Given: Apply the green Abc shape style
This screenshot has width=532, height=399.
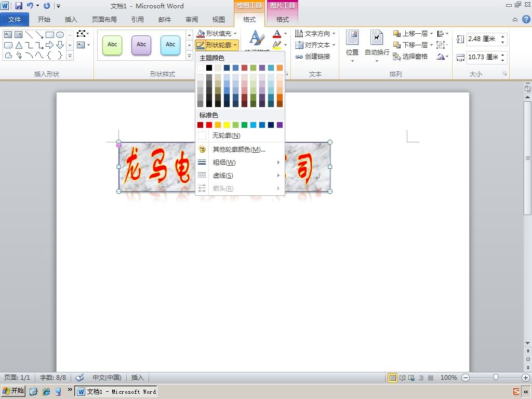Looking at the screenshot, I should click(x=112, y=45).
